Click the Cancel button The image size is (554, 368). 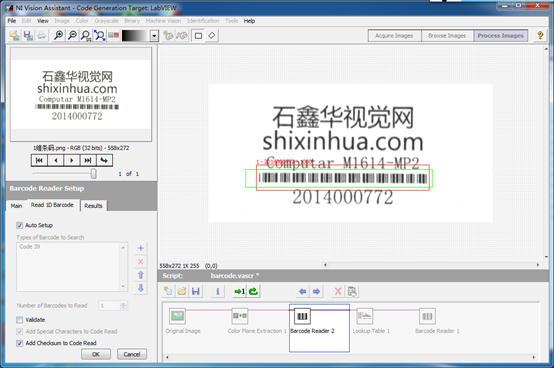click(132, 354)
